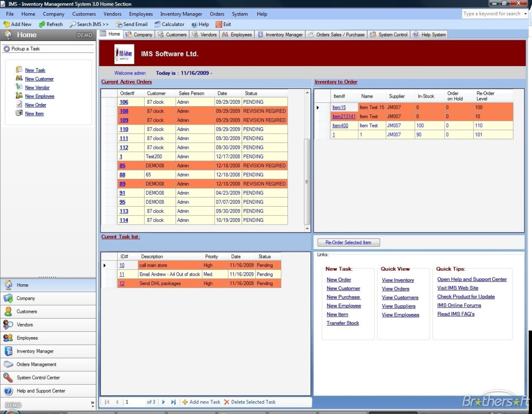The width and height of the screenshot is (532, 414).
Task: Click the Add New toolbar icon
Action: pos(17,24)
